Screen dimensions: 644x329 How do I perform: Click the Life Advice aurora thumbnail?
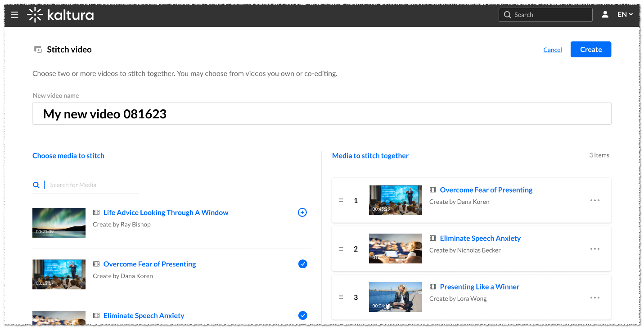pos(59,222)
